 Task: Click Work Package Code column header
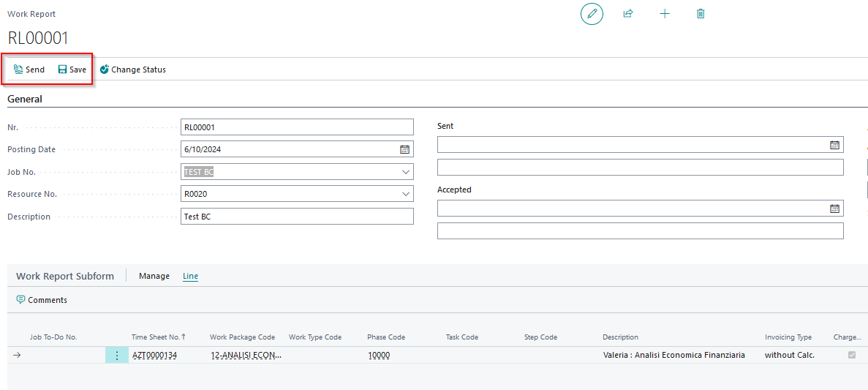pyautogui.click(x=243, y=337)
